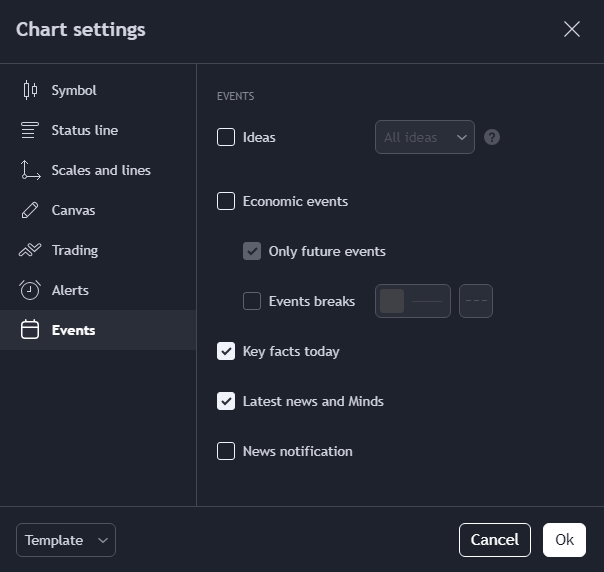The height and width of the screenshot is (572, 604).
Task: Click the Symbol candlestick icon
Action: click(30, 90)
